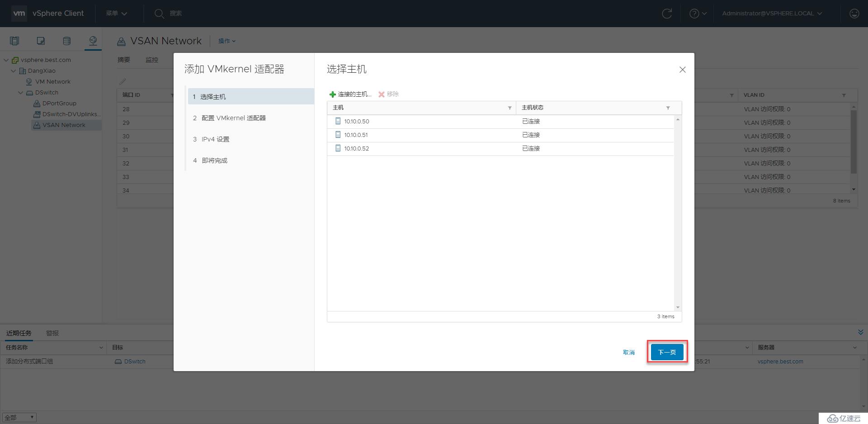The height and width of the screenshot is (424, 868).
Task: Filter the 主机状态 column
Action: point(668,108)
